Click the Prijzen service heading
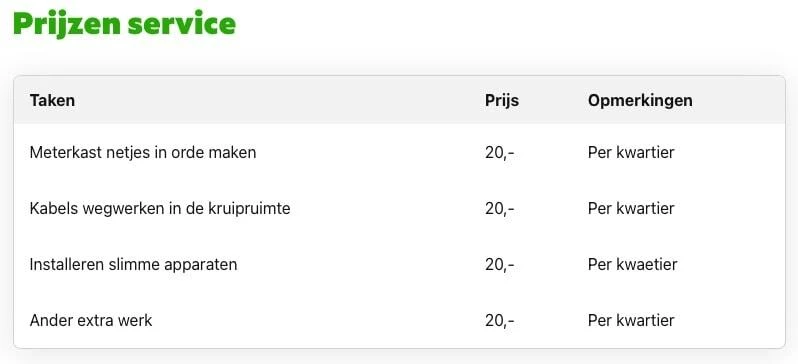This screenshot has height=364, width=798. point(125,23)
